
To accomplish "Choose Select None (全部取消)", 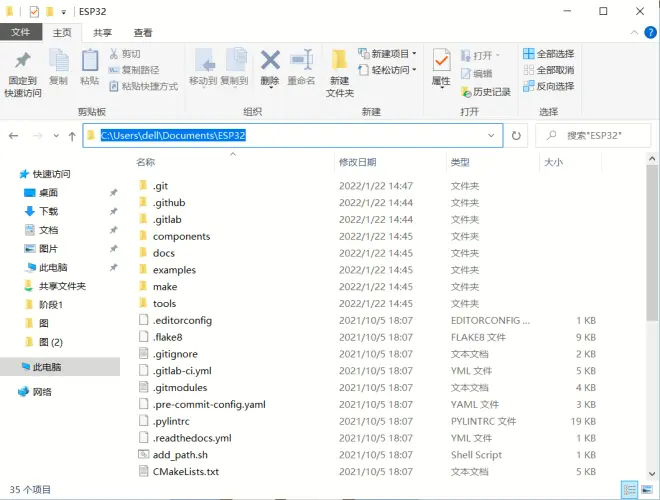I will [548, 70].
